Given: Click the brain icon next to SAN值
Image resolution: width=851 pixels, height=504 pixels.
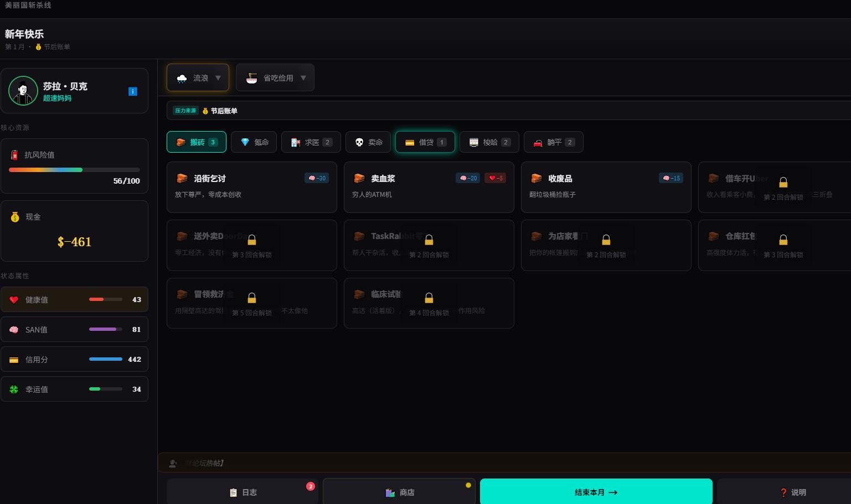Looking at the screenshot, I should pos(14,330).
